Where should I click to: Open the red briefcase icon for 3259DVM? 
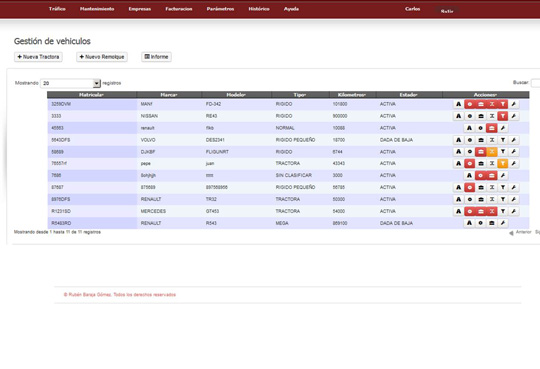(x=481, y=104)
